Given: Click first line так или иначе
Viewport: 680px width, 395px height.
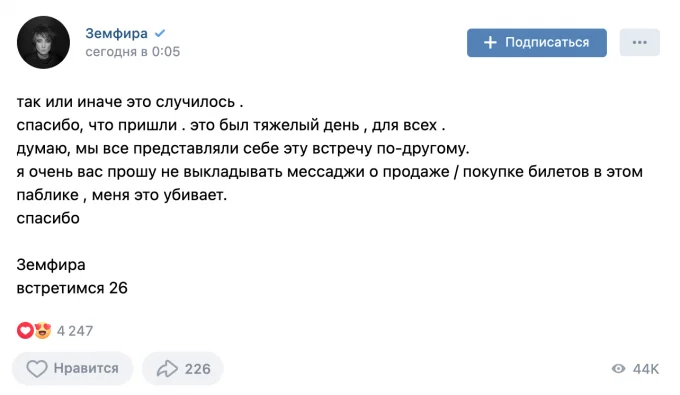Looking at the screenshot, I should tap(130, 101).
